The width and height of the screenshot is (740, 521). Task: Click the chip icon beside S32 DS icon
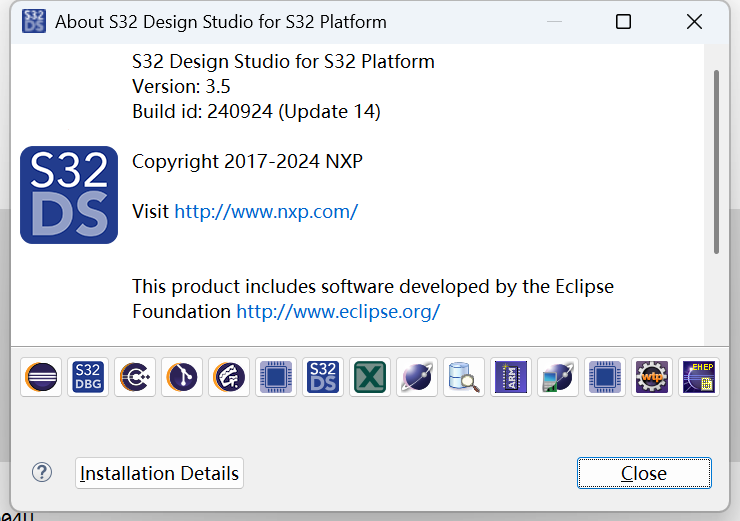pos(276,377)
